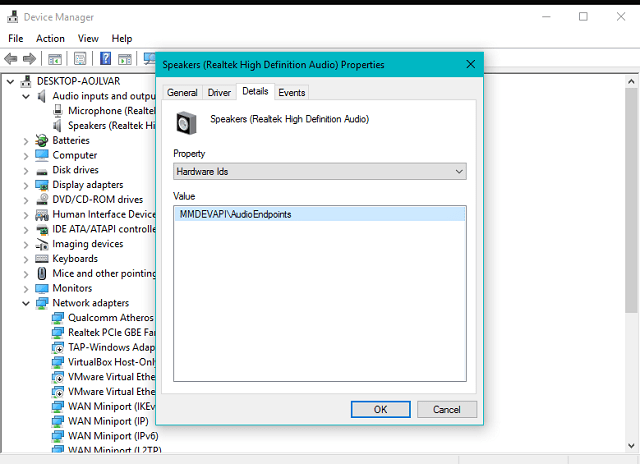The height and width of the screenshot is (464, 640).
Task: Click the action pane toolbar icon beside Help
Action: click(125, 59)
